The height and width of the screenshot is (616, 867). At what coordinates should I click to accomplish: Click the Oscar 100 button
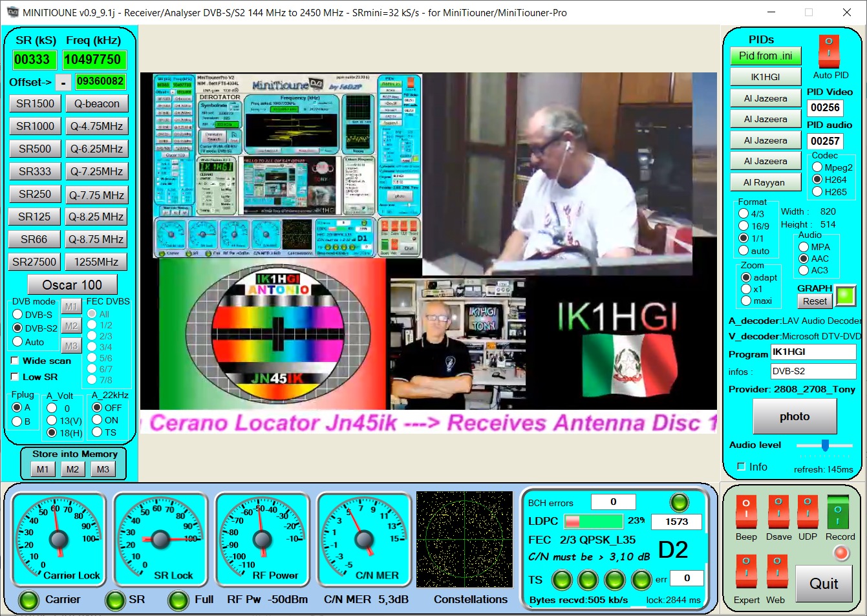coord(72,284)
